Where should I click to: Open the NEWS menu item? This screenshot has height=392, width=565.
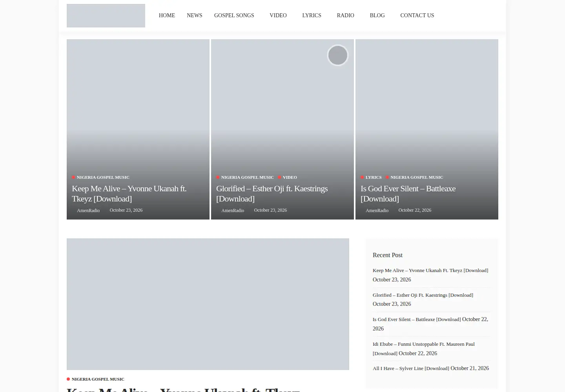pyautogui.click(x=195, y=16)
